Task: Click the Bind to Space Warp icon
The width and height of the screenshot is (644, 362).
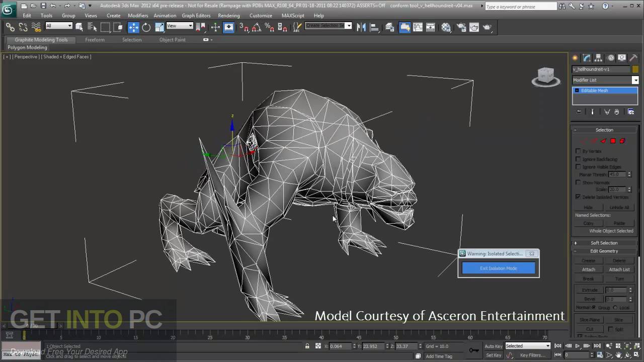Action: 36,27
